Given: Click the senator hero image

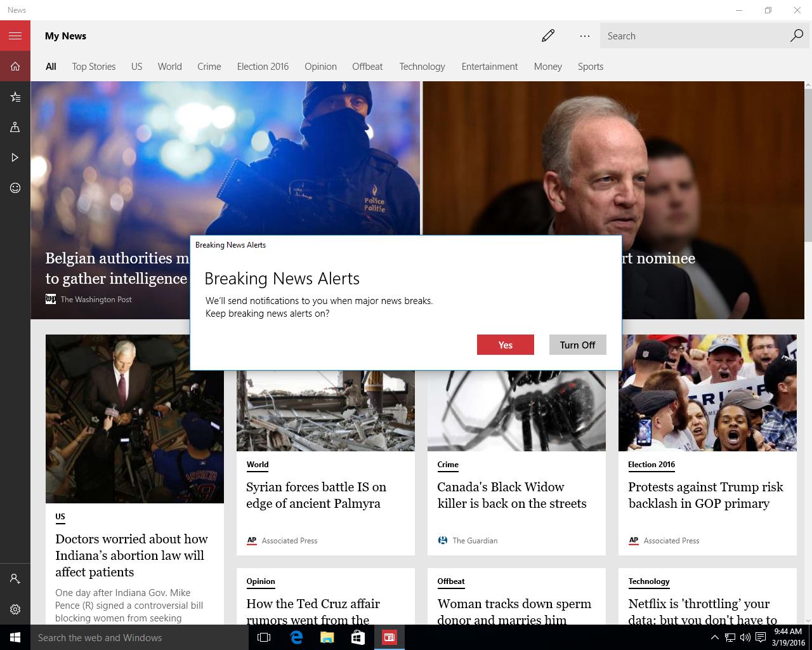Looking at the screenshot, I should click(x=613, y=159).
